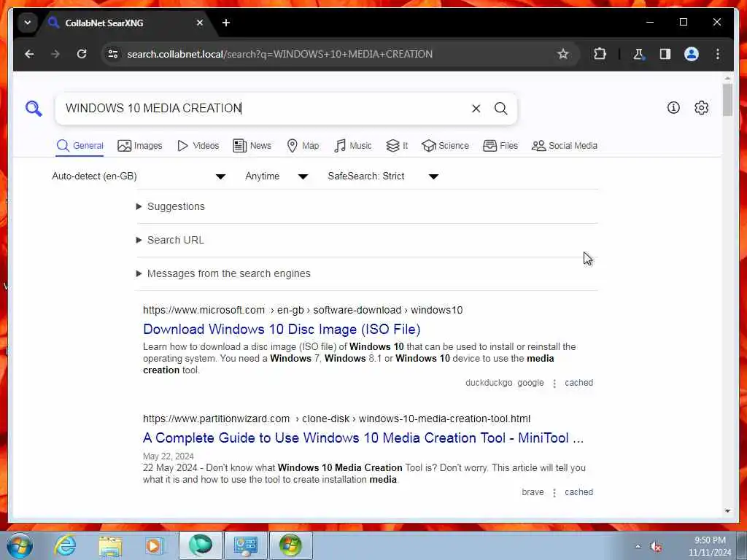This screenshot has height=560, width=747.
Task: Click the duckduckgo engine label
Action: [489, 383]
